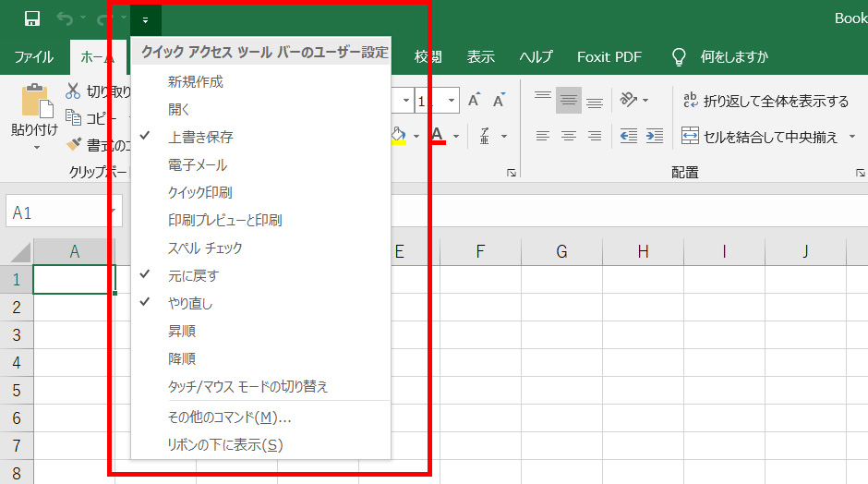Screen dimensions: 868x484
Task: Select column F header
Action: pos(480,252)
